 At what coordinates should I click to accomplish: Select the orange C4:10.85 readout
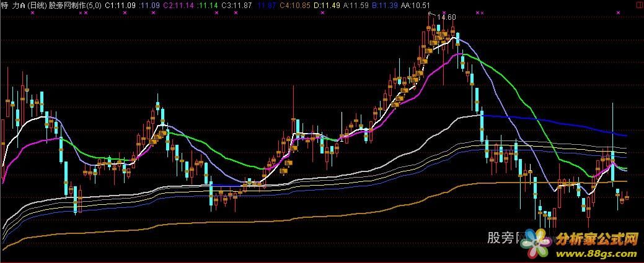pyautogui.click(x=295, y=6)
